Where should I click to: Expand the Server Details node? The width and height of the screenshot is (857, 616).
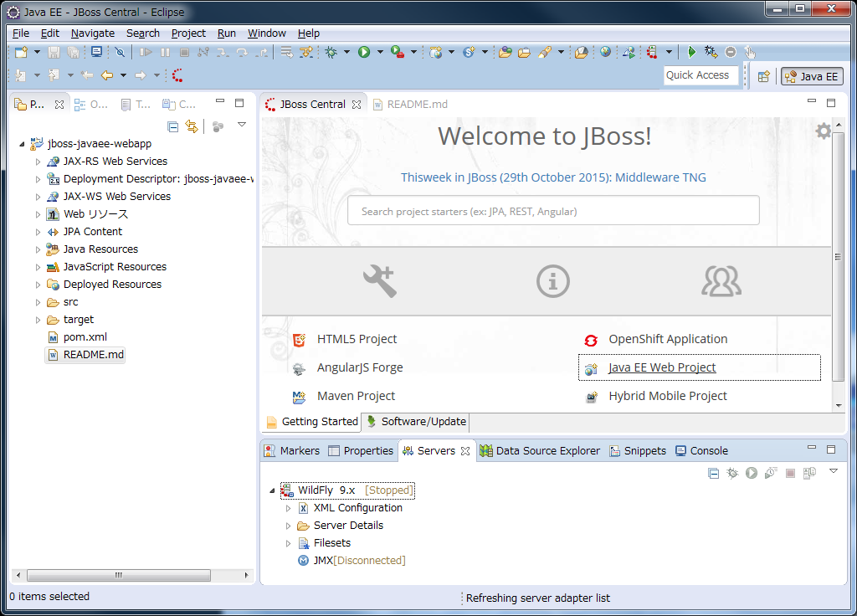(288, 526)
